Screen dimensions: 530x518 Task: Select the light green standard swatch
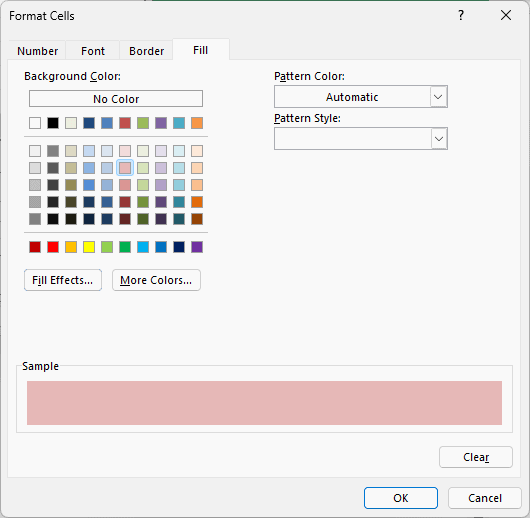[107, 247]
